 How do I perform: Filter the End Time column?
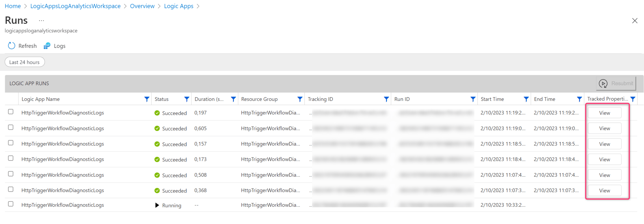[579, 99]
